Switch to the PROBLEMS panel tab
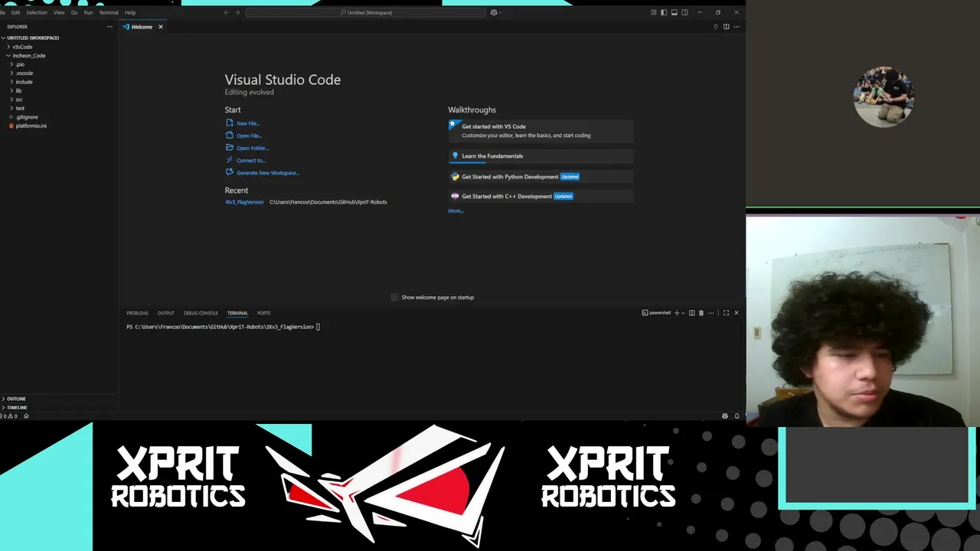The image size is (980, 551). click(x=138, y=313)
